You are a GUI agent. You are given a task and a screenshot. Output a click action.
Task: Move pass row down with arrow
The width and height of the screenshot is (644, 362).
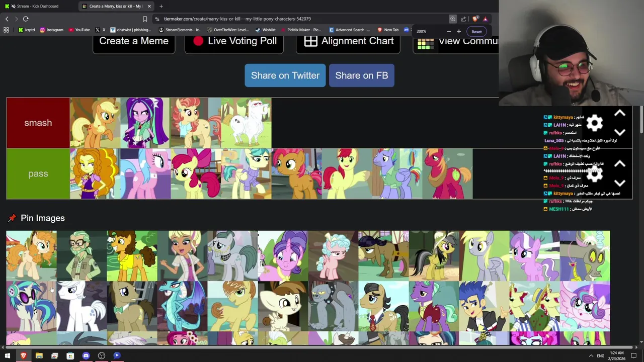click(x=620, y=183)
